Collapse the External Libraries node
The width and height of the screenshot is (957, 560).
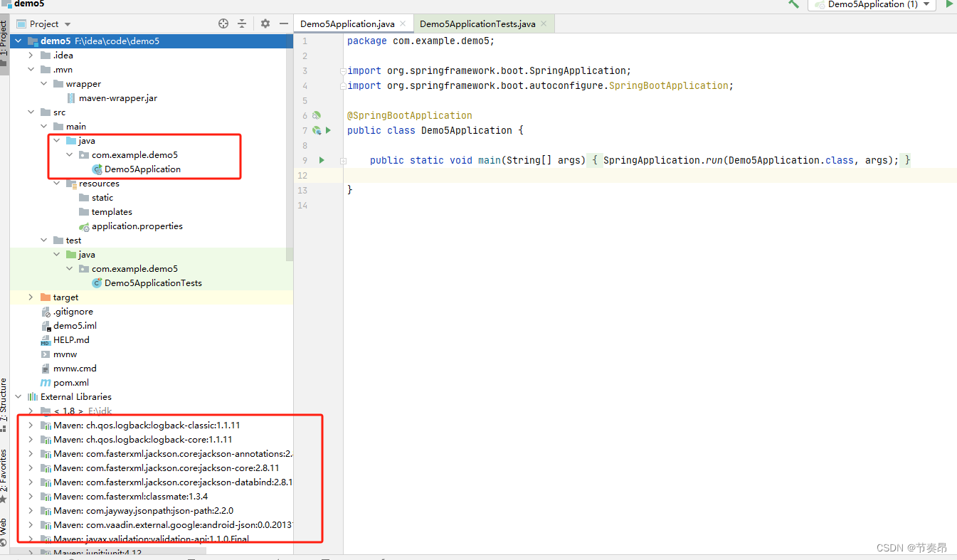(18, 397)
